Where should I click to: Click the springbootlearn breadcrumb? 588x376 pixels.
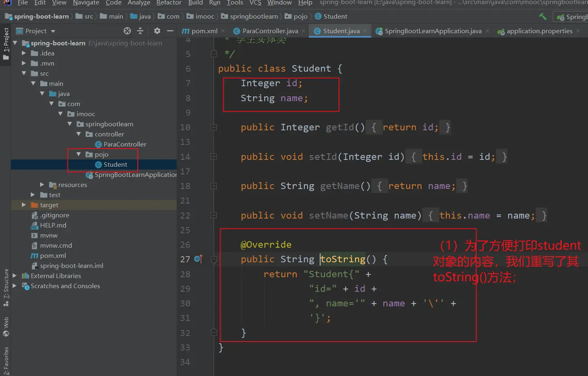coord(254,17)
